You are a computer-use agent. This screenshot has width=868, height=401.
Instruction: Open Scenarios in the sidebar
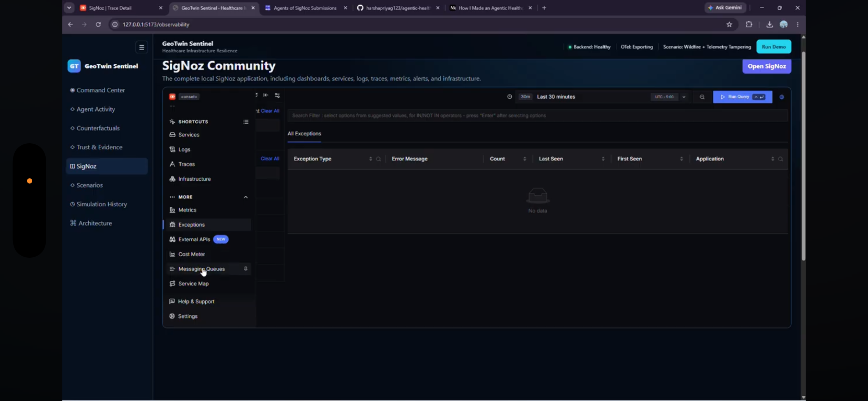[107, 185]
